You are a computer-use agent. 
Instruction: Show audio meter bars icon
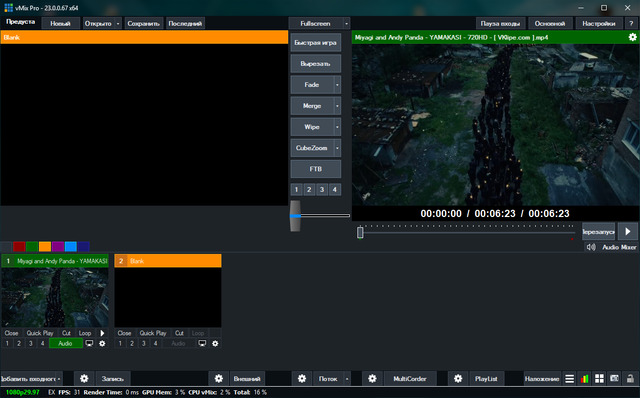584,379
